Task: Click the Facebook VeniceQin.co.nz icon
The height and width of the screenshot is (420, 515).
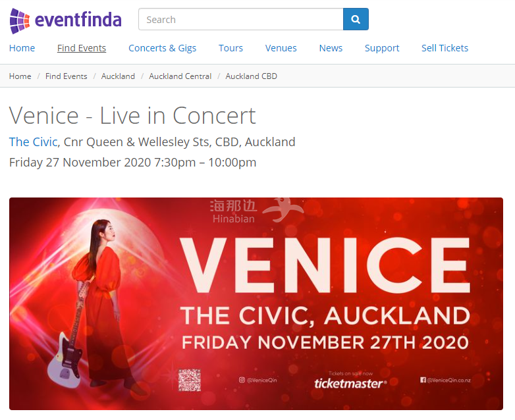Action: pos(423,380)
